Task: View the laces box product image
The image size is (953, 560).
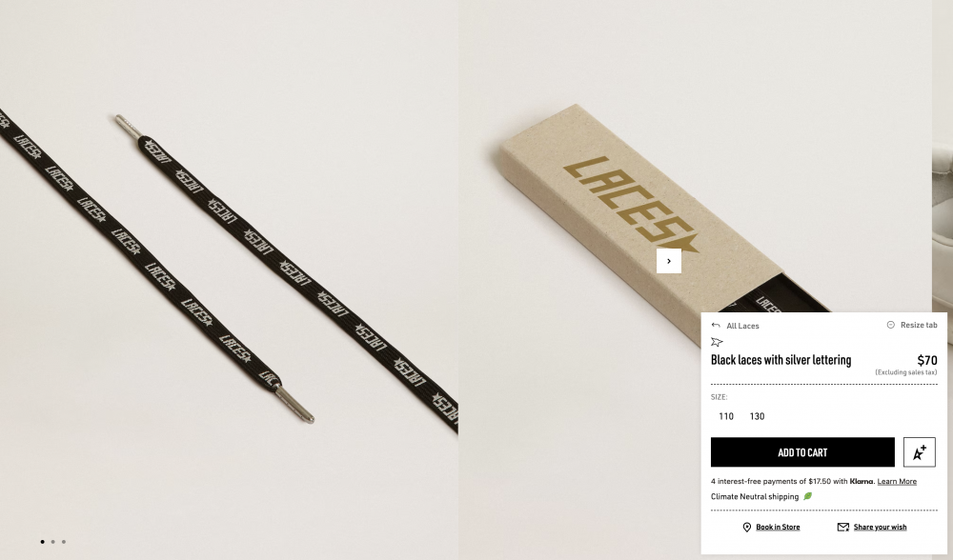Action: 695,182
